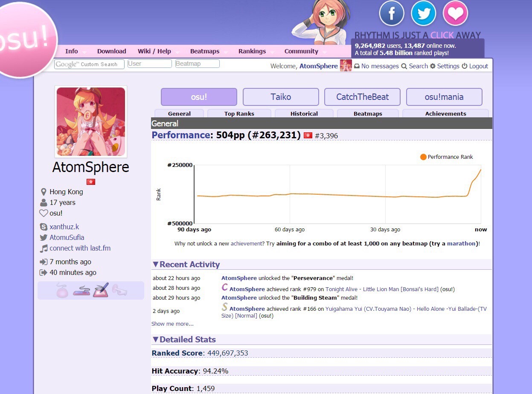Click the connect with last.fm link
This screenshot has height=394, width=532.
(80, 248)
